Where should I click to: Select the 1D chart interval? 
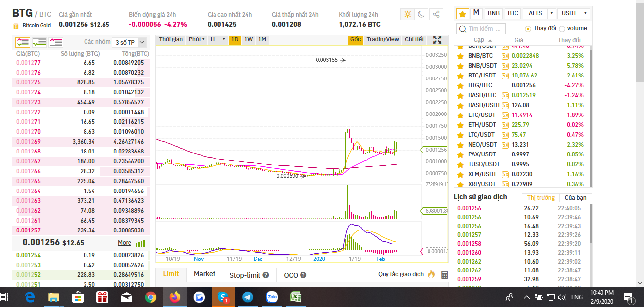235,39
